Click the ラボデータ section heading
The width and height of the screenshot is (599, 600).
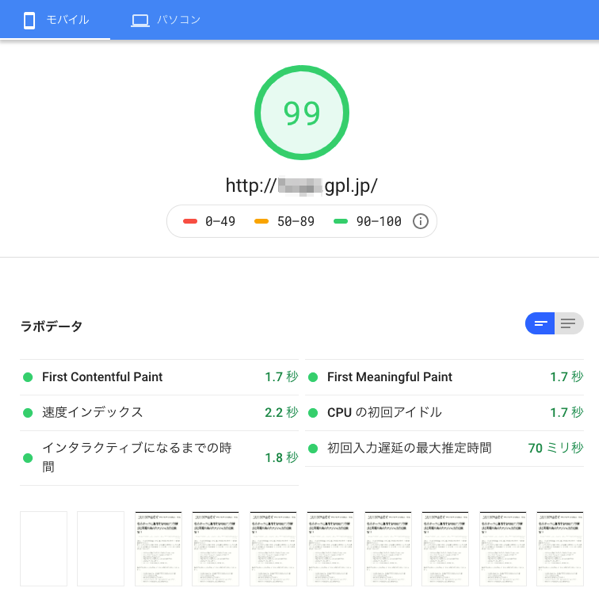pyautogui.click(x=51, y=326)
